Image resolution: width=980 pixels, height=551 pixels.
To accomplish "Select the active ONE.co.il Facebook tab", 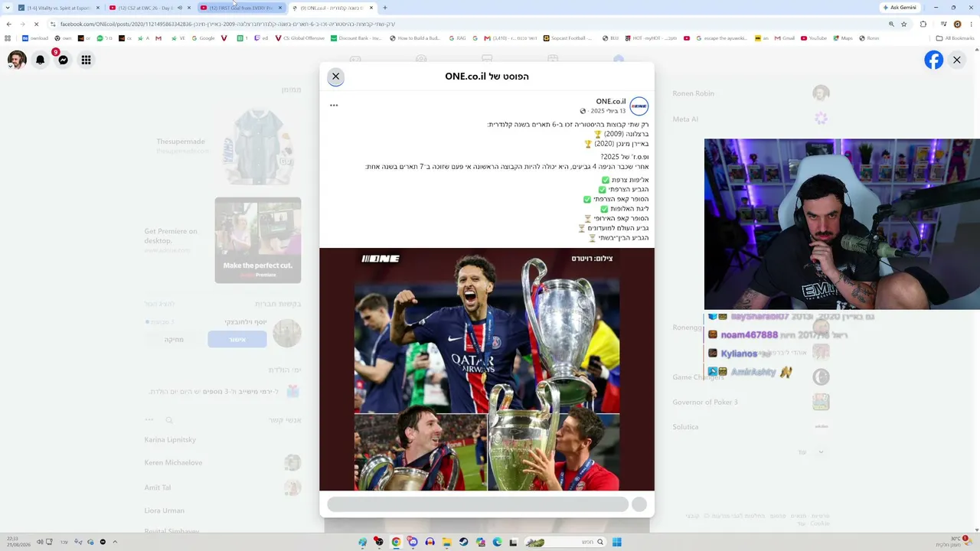I will (x=332, y=8).
